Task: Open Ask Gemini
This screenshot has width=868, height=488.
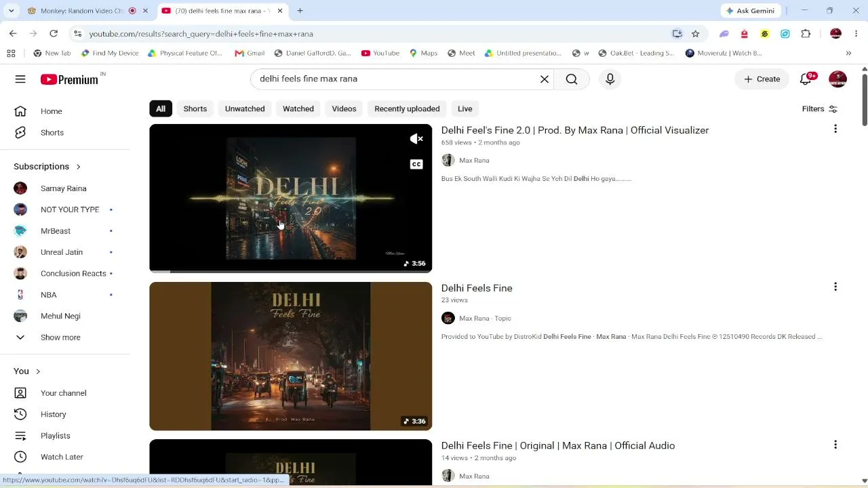Action: pos(751,11)
